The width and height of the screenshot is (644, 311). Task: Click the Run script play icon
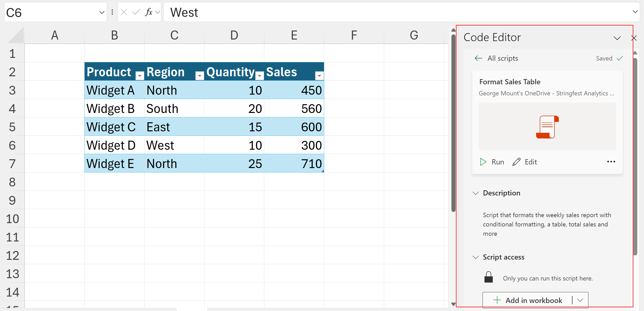coord(483,162)
